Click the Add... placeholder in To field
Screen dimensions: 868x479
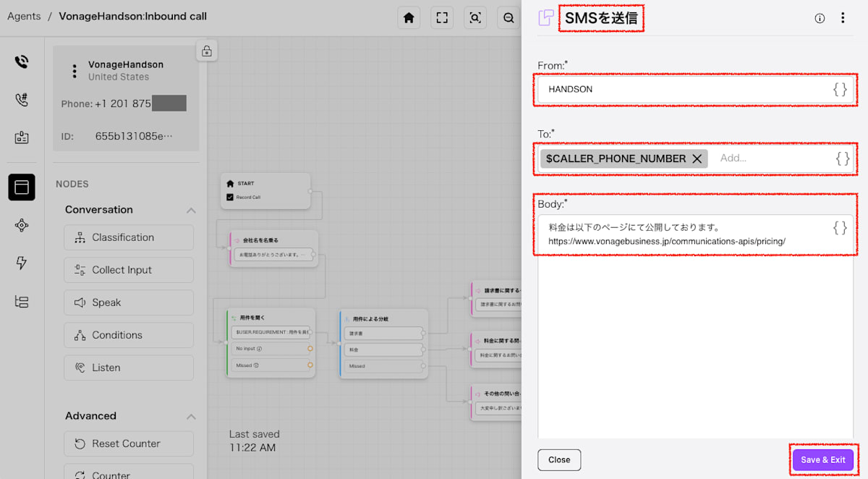733,158
